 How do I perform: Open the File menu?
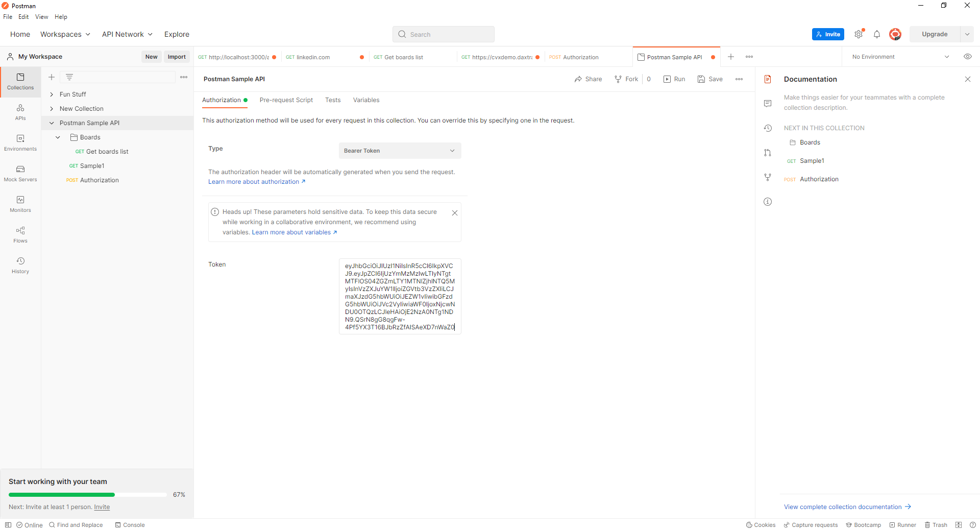pos(8,17)
